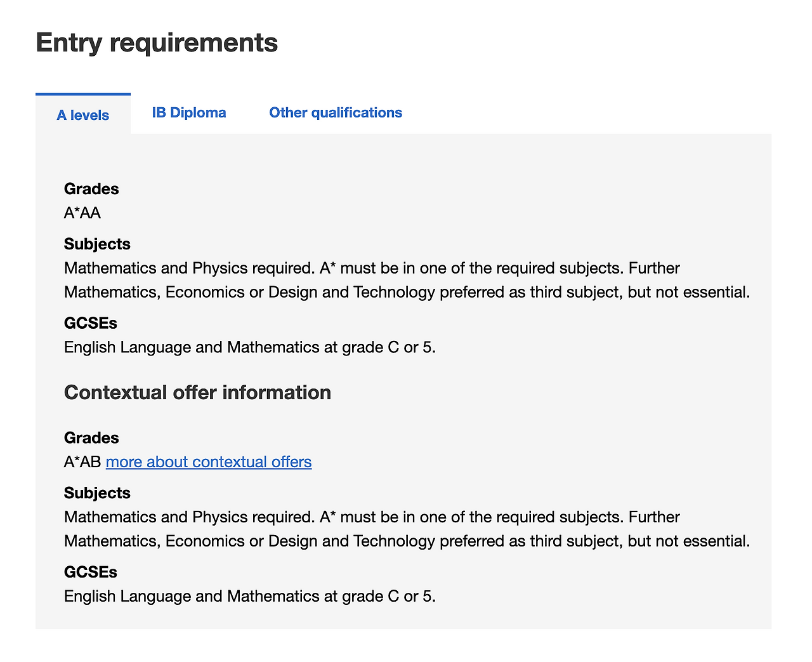
Task: Click the Subjects label in the contextual offer section
Action: [97, 493]
